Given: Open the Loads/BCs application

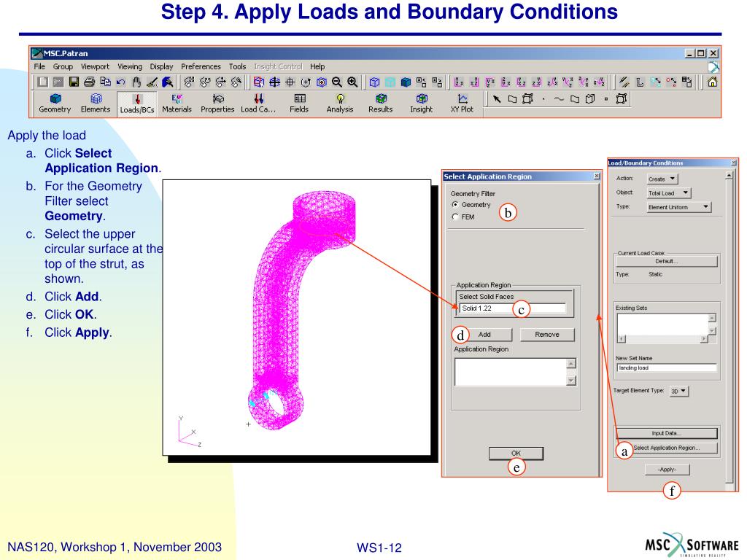Looking at the screenshot, I should (137, 104).
